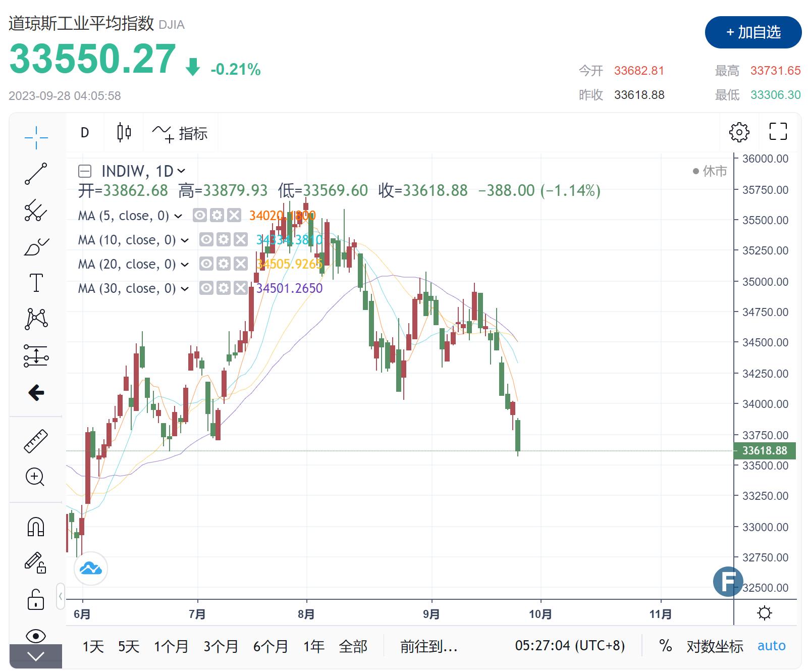Hide the MA 30 indicator line
Image resolution: width=808 pixels, height=672 pixels.
(206, 288)
